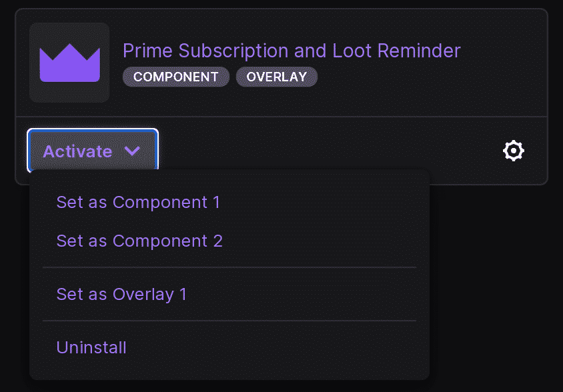
Task: Choose Set as Component 2
Action: (x=139, y=241)
